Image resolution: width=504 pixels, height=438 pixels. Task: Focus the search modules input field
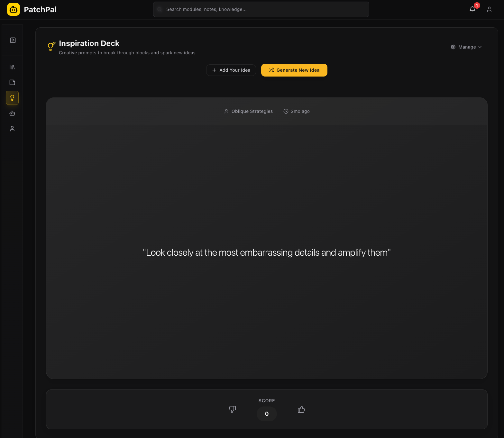point(261,9)
